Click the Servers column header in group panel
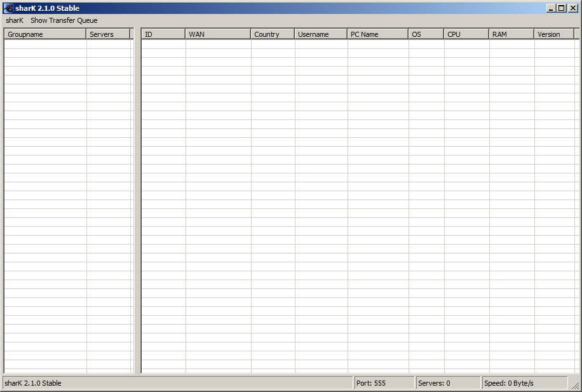 click(108, 34)
